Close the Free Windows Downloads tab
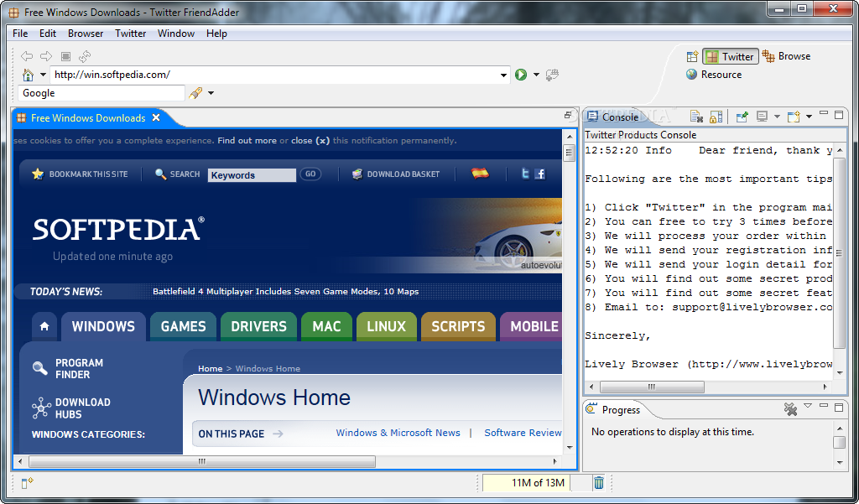 (x=156, y=117)
